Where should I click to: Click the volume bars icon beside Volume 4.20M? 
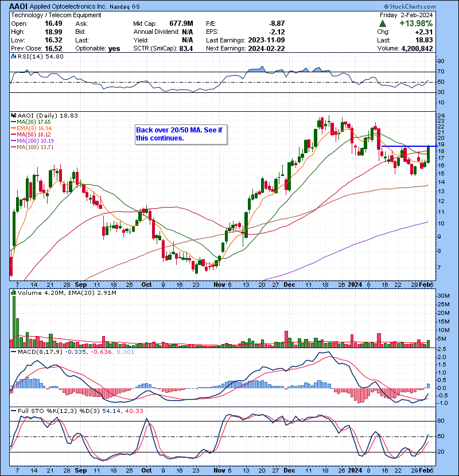pyautogui.click(x=13, y=292)
